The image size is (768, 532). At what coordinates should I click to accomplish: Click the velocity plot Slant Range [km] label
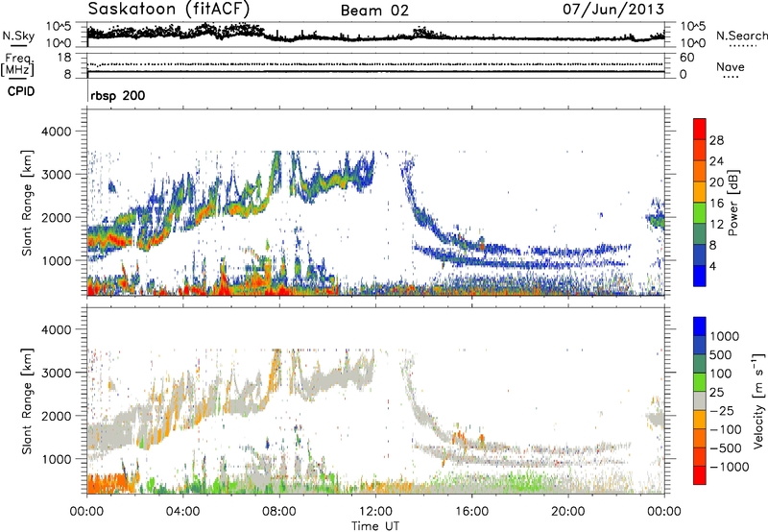click(x=27, y=400)
